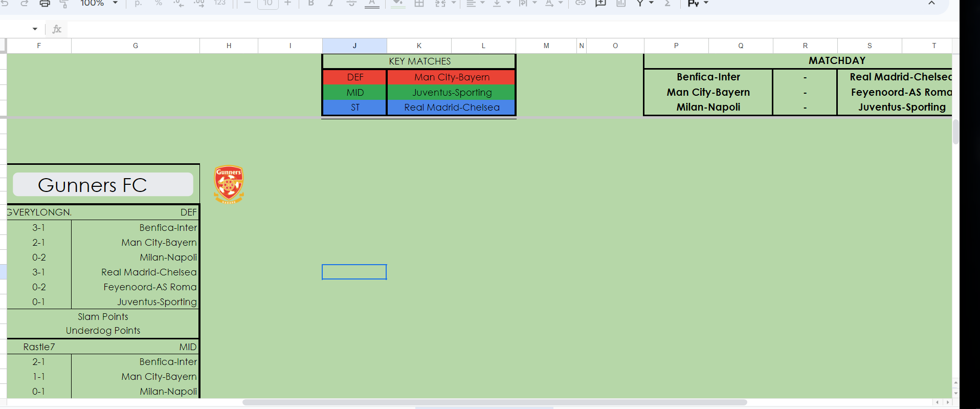Open the name box dropdown arrow

pyautogui.click(x=35, y=29)
